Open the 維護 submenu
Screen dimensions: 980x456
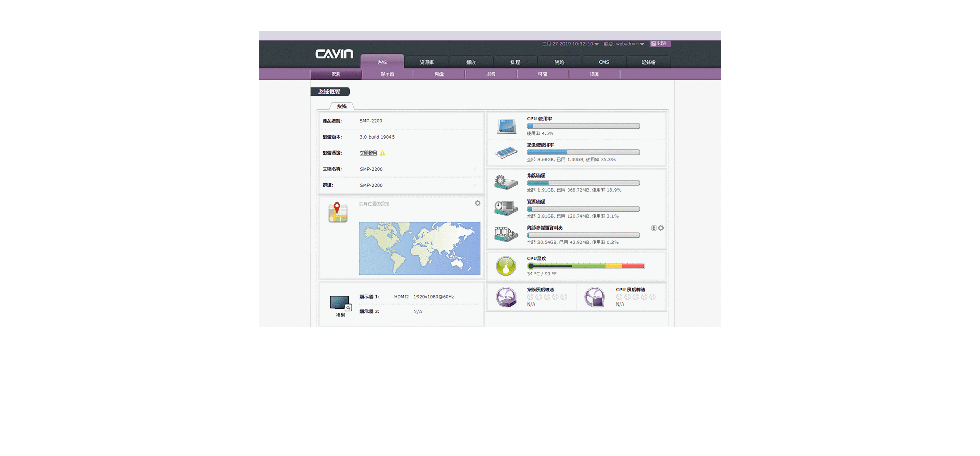pyautogui.click(x=594, y=74)
